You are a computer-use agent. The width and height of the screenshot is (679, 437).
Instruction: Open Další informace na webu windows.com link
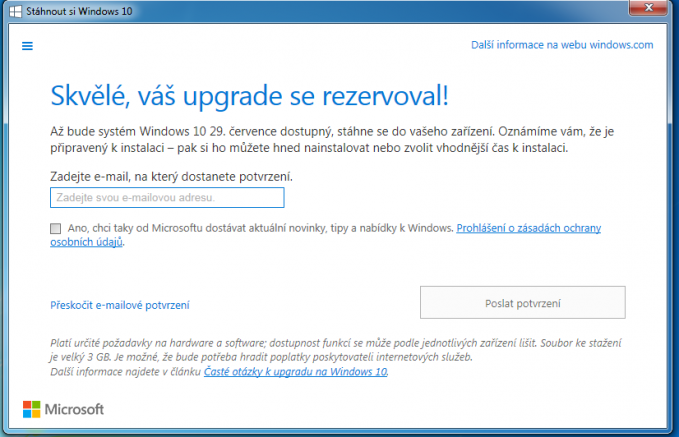tap(562, 45)
